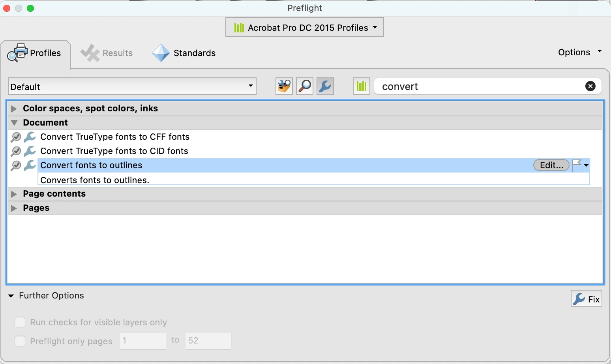Switch to the Results tab
This screenshot has width=611, height=364.
(x=107, y=53)
